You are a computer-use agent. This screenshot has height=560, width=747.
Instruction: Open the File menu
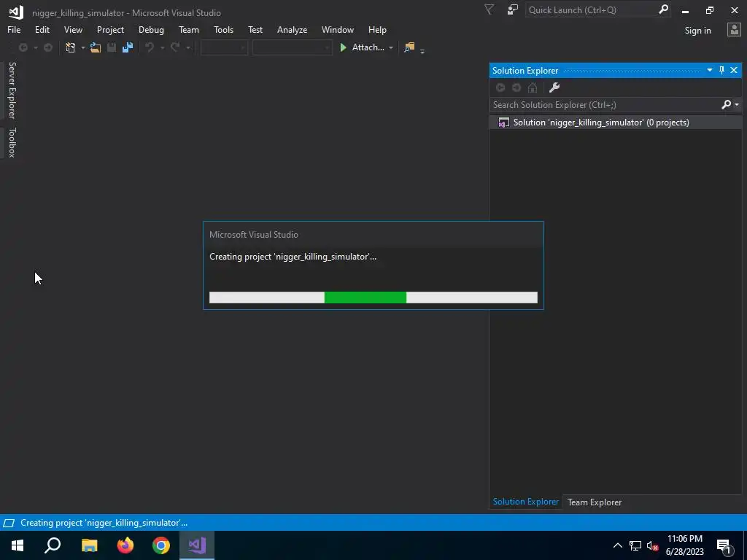(14, 29)
